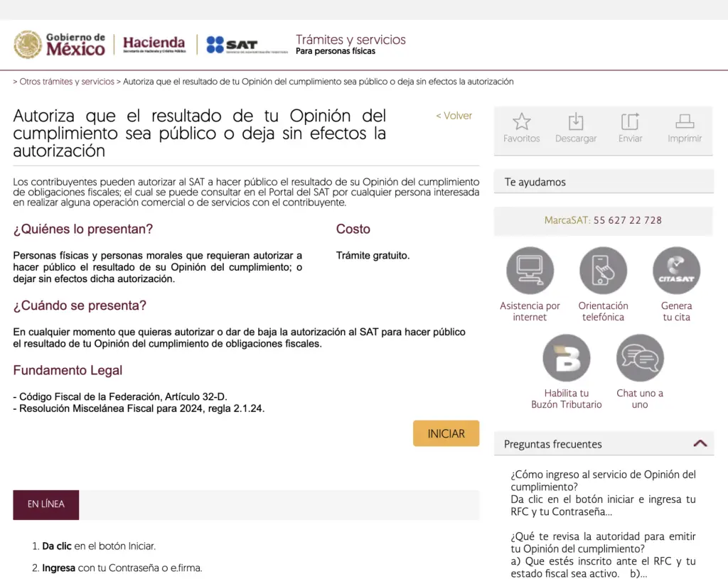Viewport: 728px width, 579px height.
Task: Open Trámites y servicios header menu
Action: tap(350, 40)
